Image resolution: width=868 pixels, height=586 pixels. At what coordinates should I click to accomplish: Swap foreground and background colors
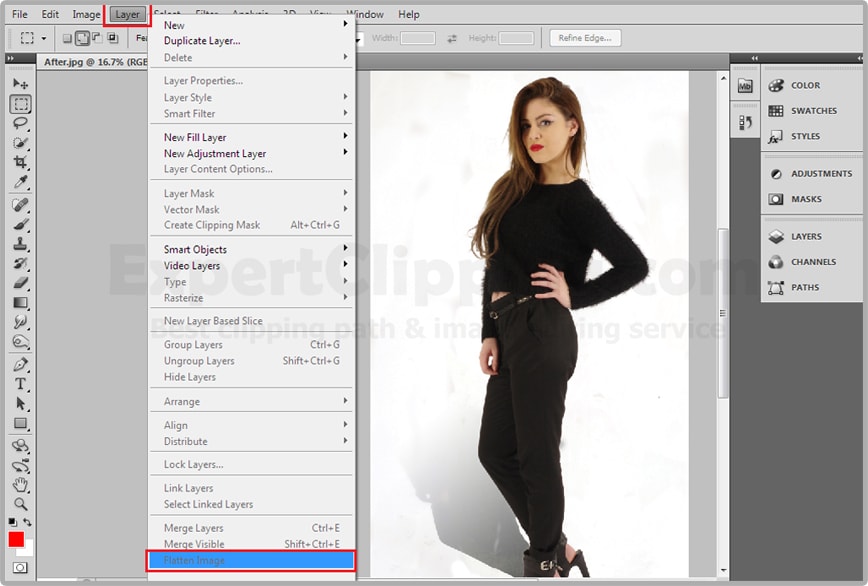coord(28,522)
